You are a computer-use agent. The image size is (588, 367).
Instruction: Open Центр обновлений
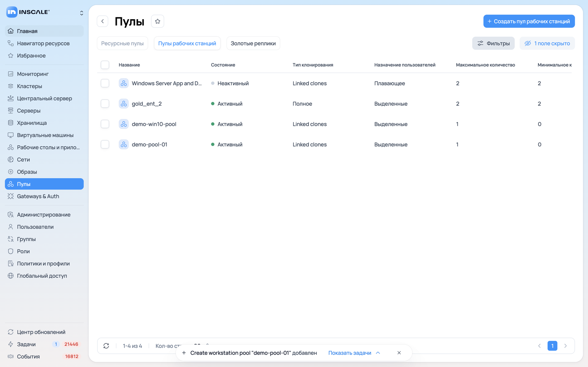pyautogui.click(x=44, y=332)
